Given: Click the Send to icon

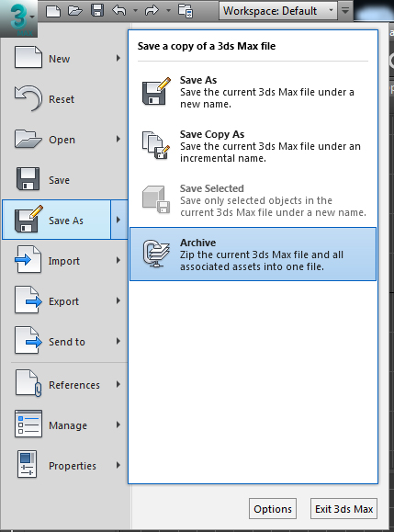Looking at the screenshot, I should point(28,340).
